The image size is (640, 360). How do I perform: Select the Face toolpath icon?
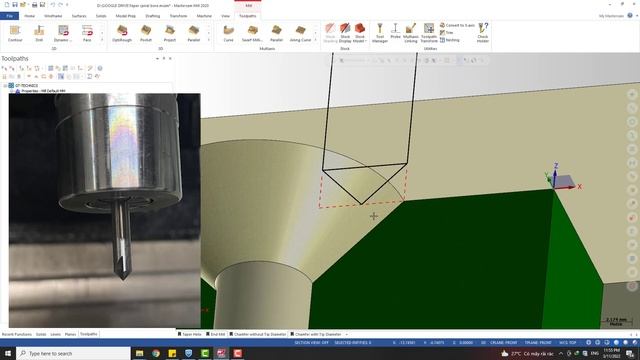87,33
